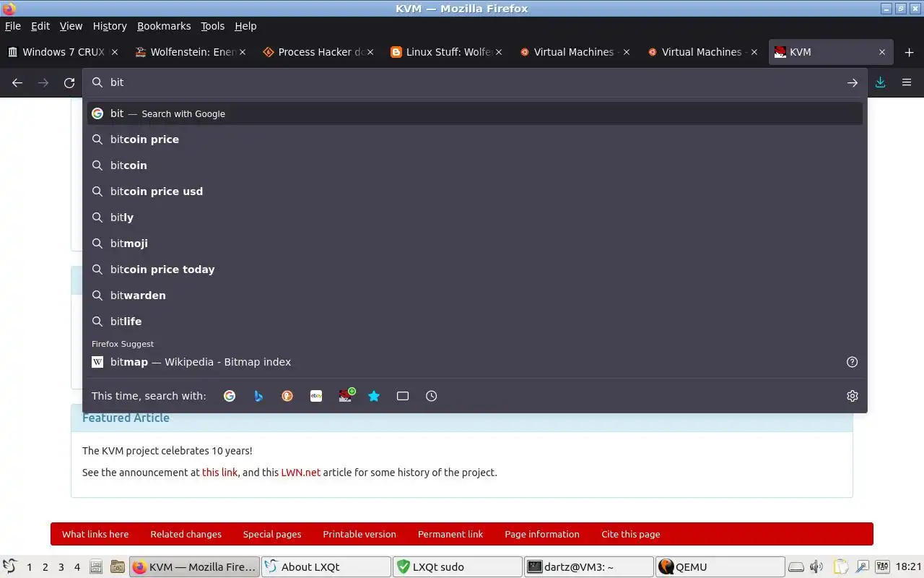
Task: Choose 'bitcoin price today' suggestion
Action: point(475,269)
